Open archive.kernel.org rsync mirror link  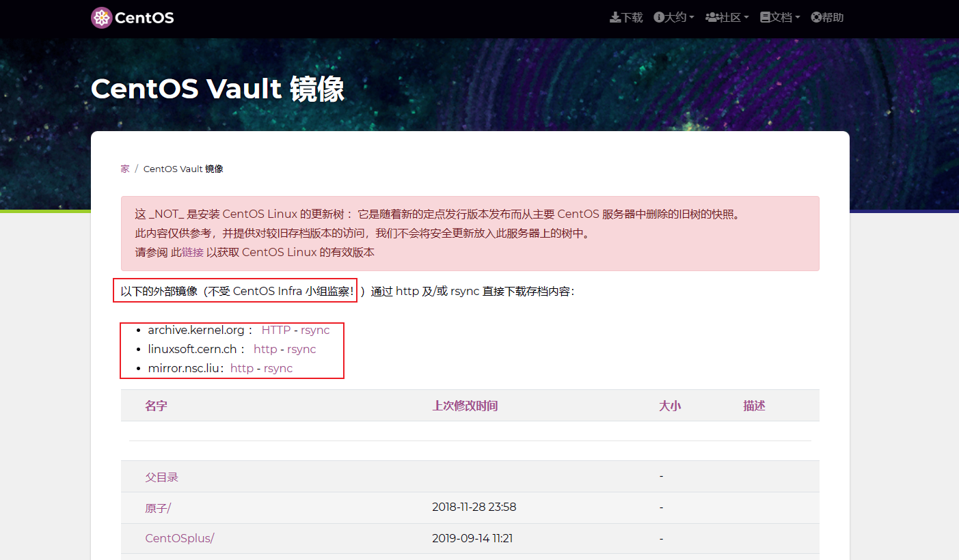(315, 330)
